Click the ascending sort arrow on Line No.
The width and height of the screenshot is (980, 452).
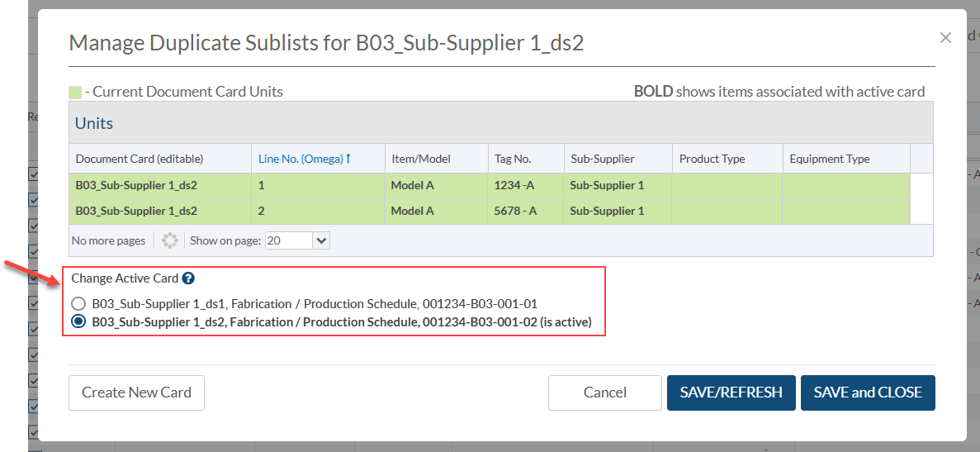(348, 159)
